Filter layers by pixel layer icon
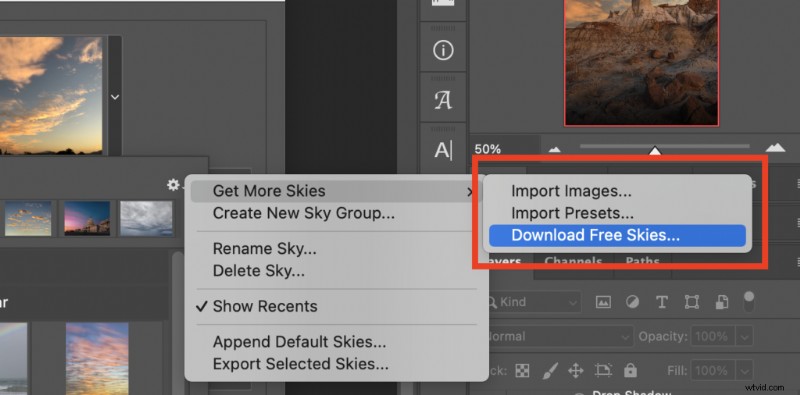This screenshot has height=395, width=800. 603,302
